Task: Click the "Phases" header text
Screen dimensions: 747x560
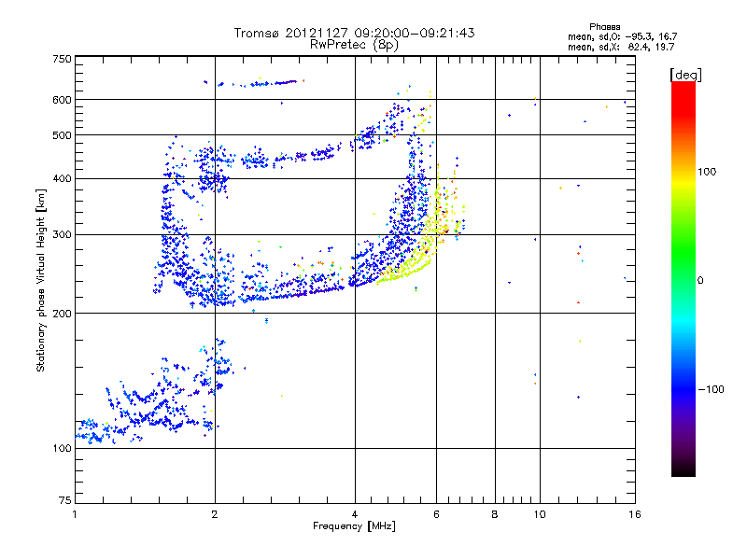Action: 604,27
